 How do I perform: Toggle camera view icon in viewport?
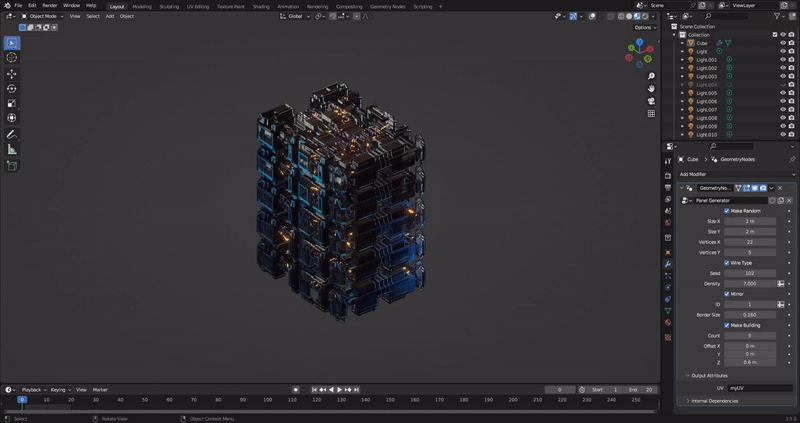[x=651, y=101]
